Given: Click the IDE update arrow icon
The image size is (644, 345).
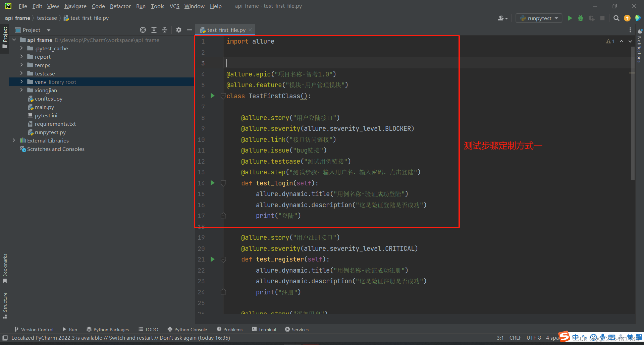Looking at the screenshot, I should click(627, 18).
